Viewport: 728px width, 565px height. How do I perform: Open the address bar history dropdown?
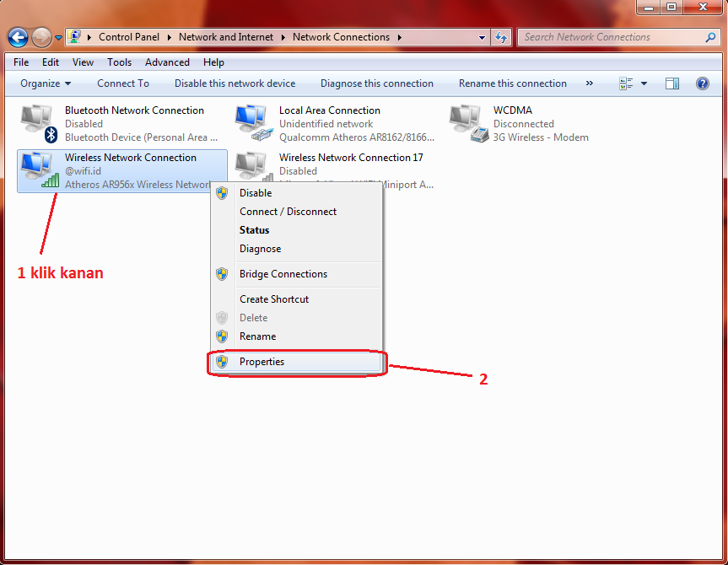pyautogui.click(x=481, y=37)
